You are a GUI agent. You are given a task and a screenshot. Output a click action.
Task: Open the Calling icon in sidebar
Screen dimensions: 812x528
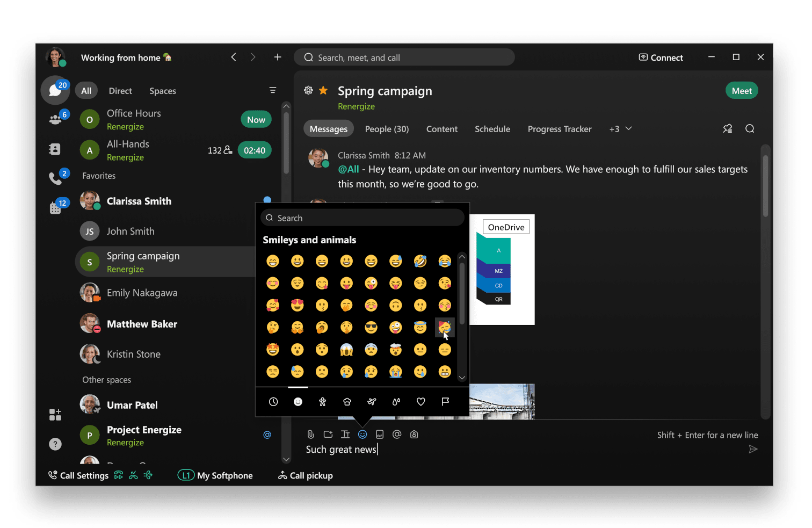[x=55, y=178]
